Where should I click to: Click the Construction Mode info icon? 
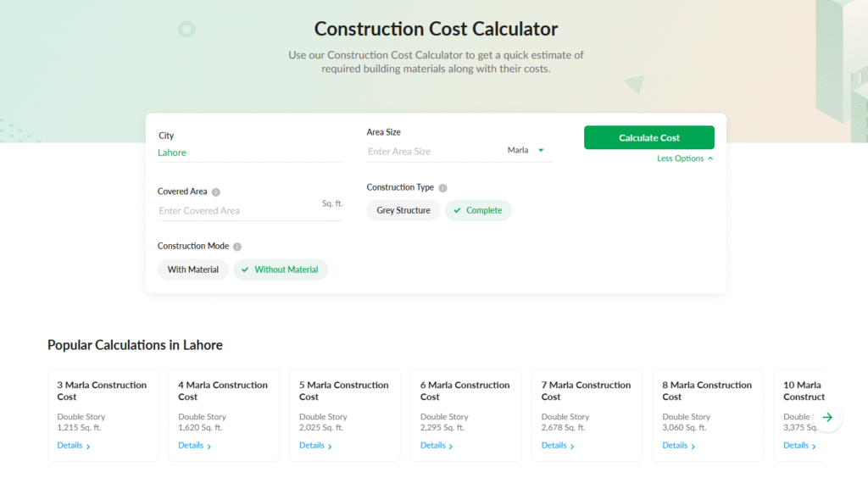pyautogui.click(x=237, y=247)
